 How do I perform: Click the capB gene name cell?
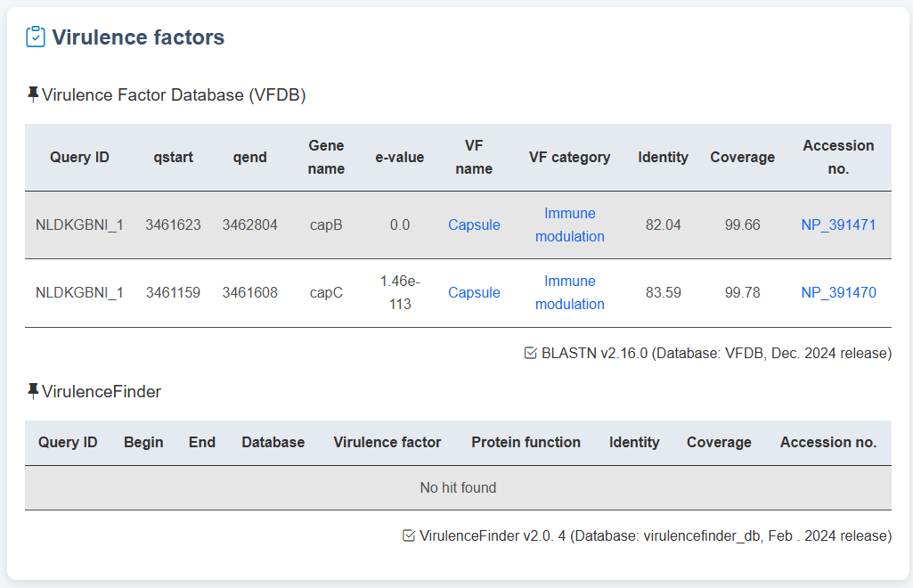326,225
